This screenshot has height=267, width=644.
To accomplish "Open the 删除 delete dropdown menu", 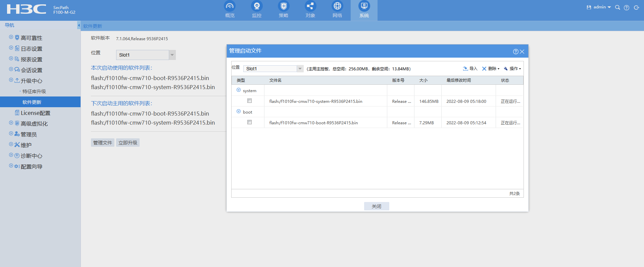I will (x=491, y=69).
